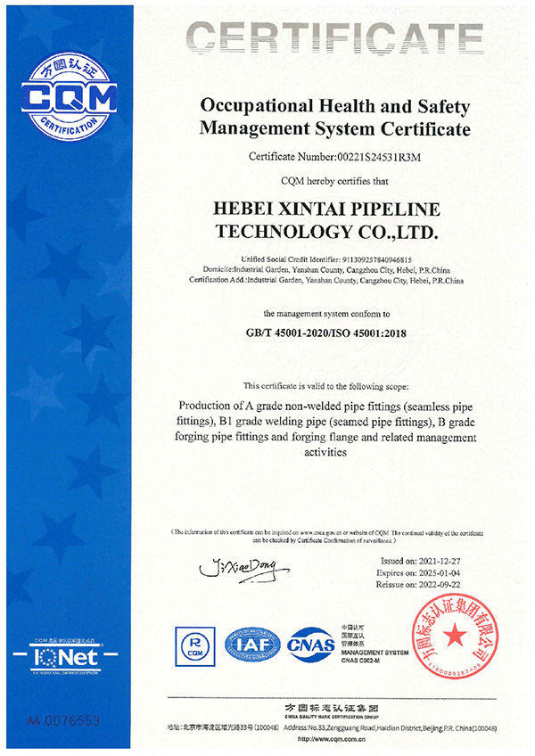
Task: Click 'TECHNOLOGY CO.,LTD.' line
Action: (x=326, y=232)
